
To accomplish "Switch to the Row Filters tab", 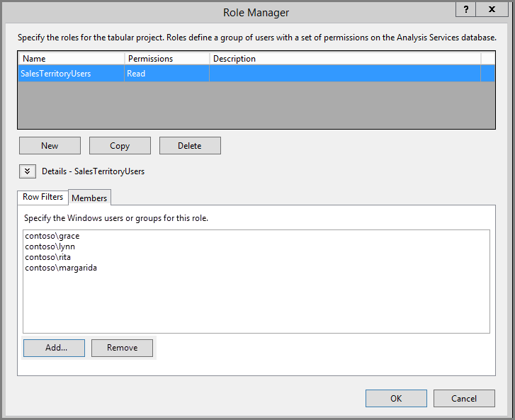I will coord(43,197).
